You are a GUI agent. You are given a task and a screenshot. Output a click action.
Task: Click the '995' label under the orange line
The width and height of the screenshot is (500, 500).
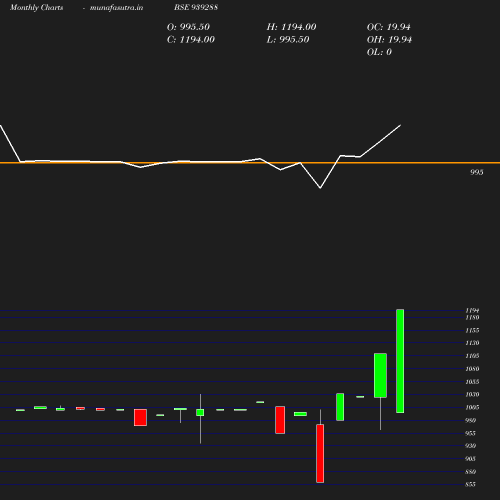point(477,172)
